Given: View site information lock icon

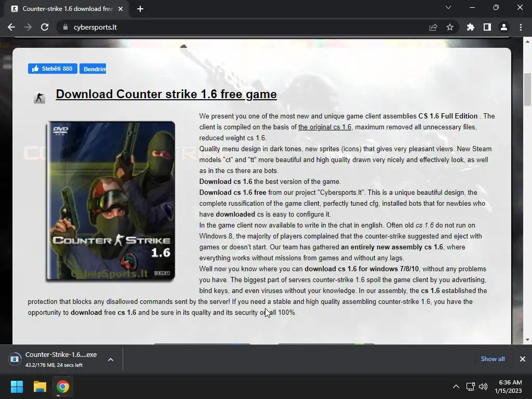Looking at the screenshot, I should click(x=65, y=27).
